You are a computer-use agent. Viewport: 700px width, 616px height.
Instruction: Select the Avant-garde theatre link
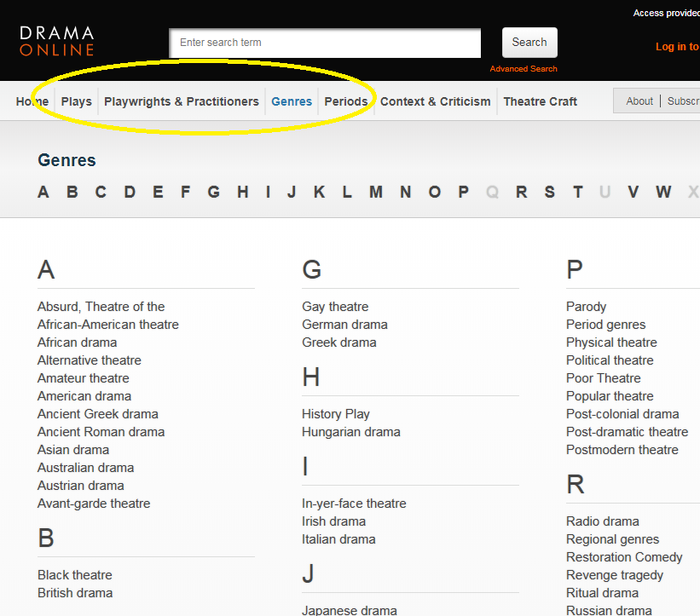(94, 504)
